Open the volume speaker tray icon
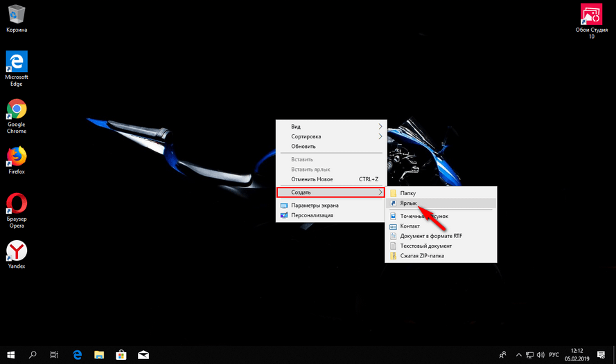Viewport: 616px width, 364px height. pos(540,355)
